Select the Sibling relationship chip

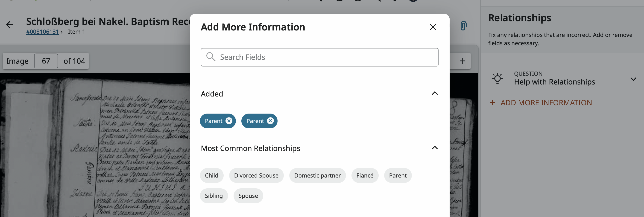click(x=214, y=196)
